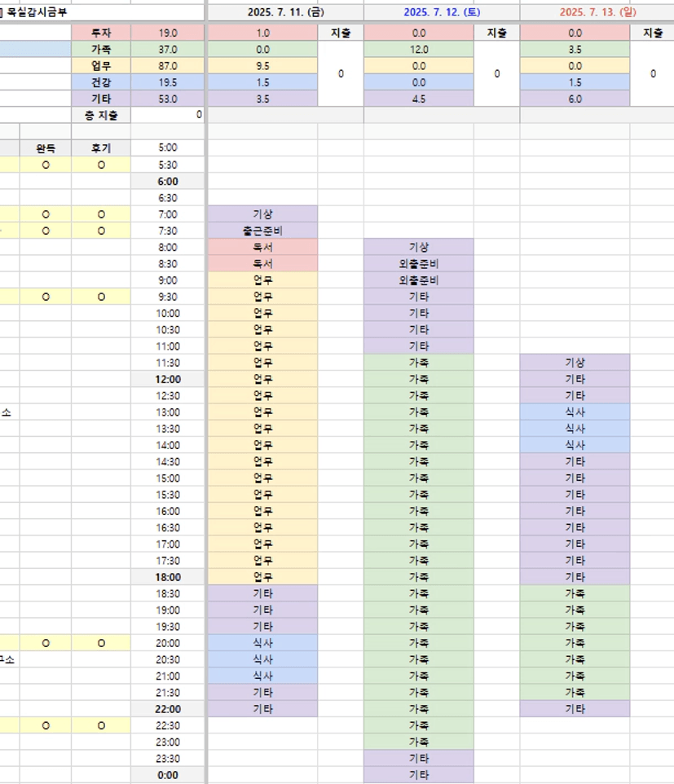Click the 후기 column header
The height and width of the screenshot is (784, 674).
101,148
